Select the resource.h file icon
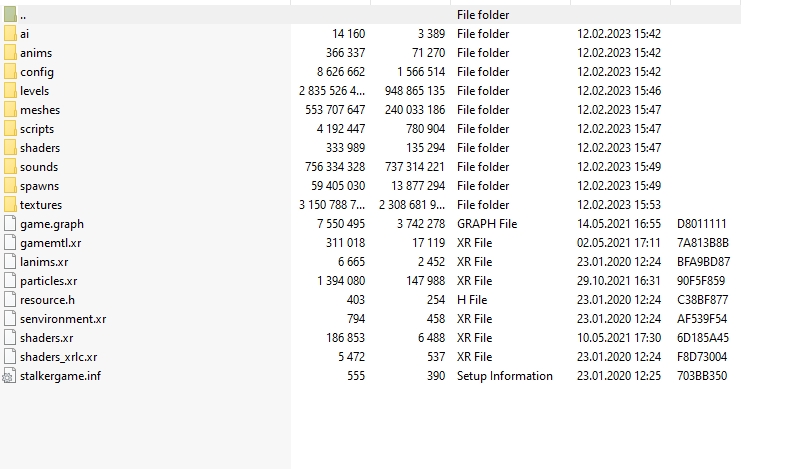 (10, 300)
